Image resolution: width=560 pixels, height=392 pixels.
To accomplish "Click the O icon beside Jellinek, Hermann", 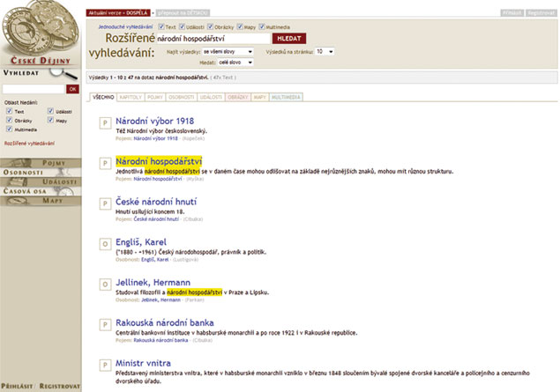I will coord(105,285).
